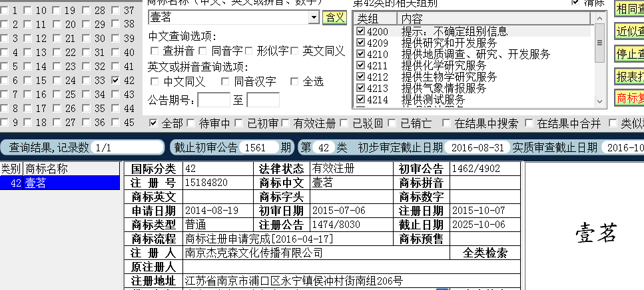Enable the 英文同义 option

(x=294, y=51)
